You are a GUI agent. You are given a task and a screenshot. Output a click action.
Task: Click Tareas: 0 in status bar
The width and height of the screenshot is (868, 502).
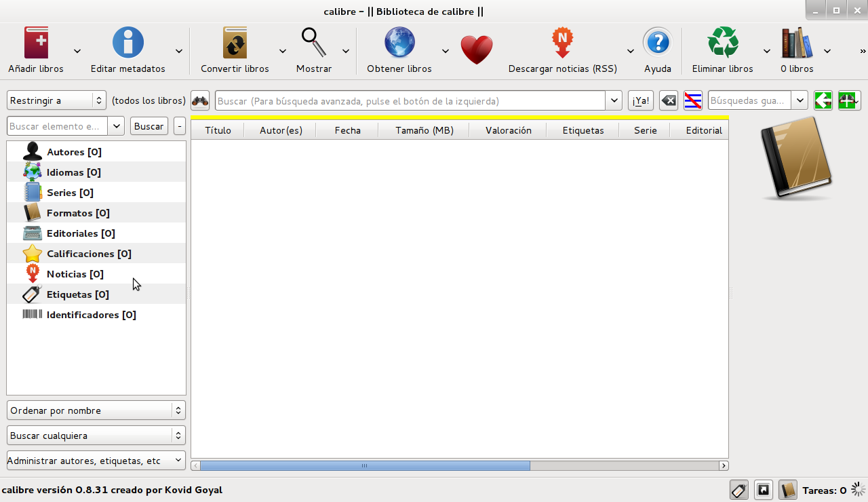click(825, 490)
